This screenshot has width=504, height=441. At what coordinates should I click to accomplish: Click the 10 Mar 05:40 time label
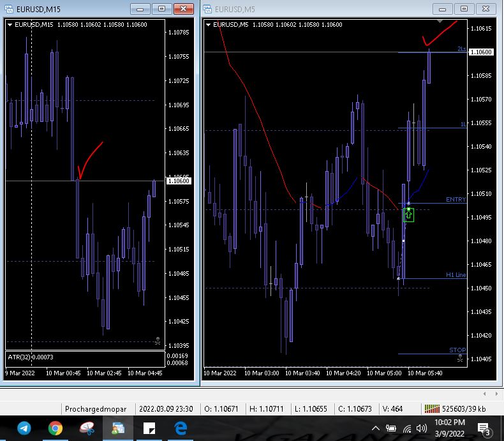pyautogui.click(x=425, y=373)
